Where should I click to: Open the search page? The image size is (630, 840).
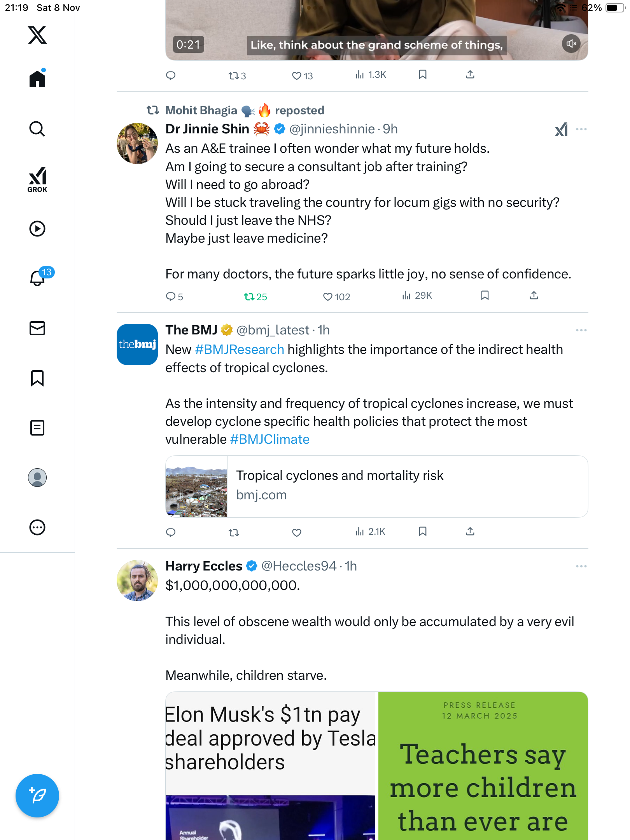(37, 129)
